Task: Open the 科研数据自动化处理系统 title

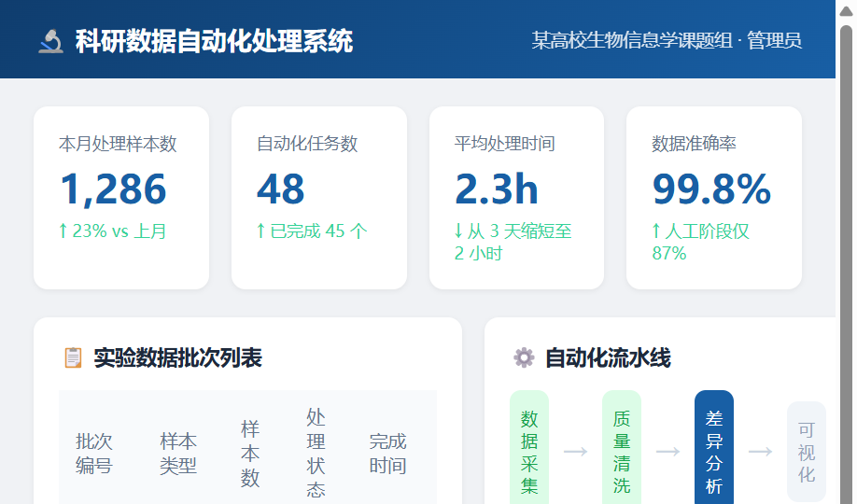Action: pos(215,41)
